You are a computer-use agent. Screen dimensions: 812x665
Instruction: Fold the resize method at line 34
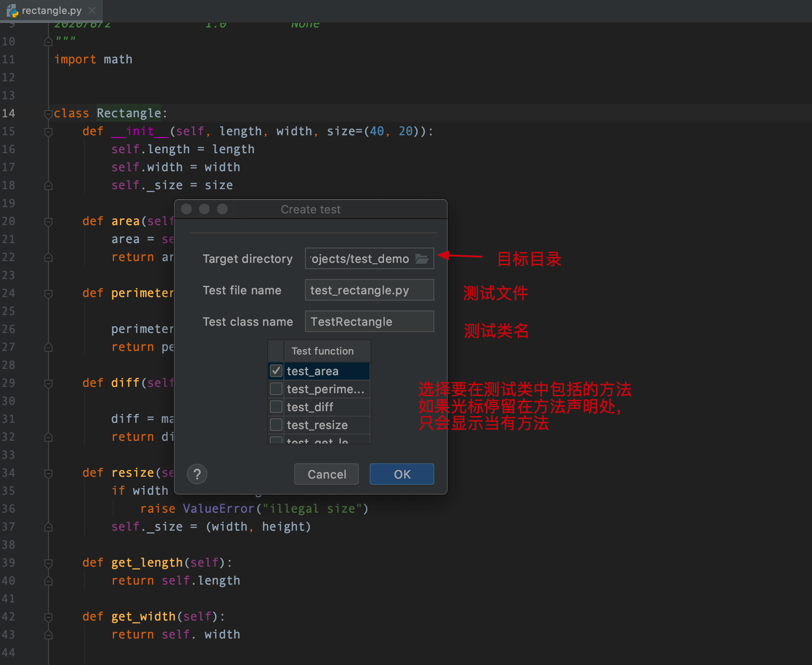point(49,473)
